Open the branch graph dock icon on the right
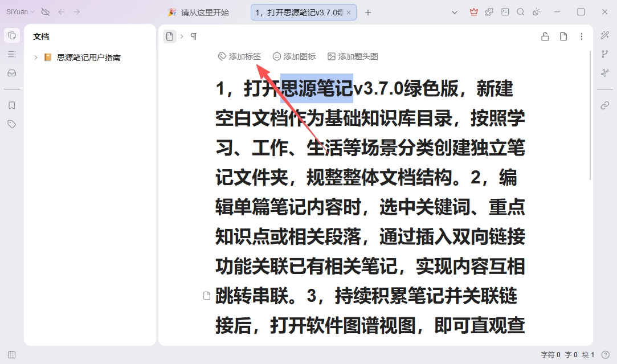The height and width of the screenshot is (364, 617). 605,54
